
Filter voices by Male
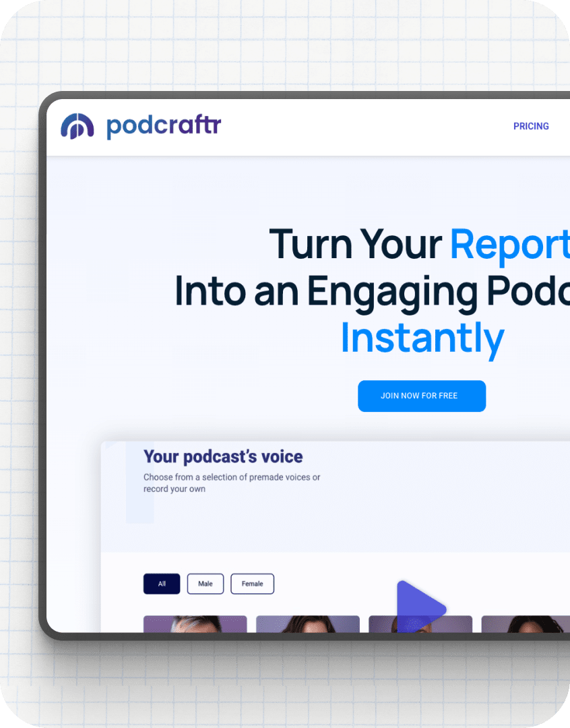[205, 584]
